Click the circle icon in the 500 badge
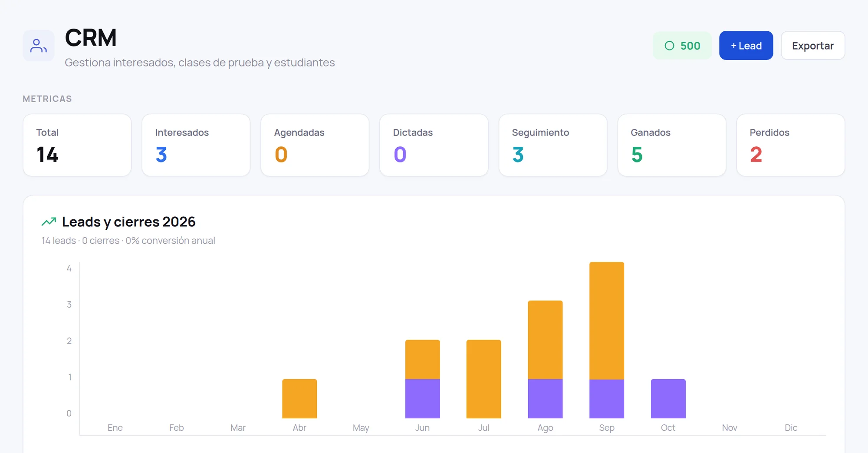This screenshot has height=453, width=868. pos(669,46)
